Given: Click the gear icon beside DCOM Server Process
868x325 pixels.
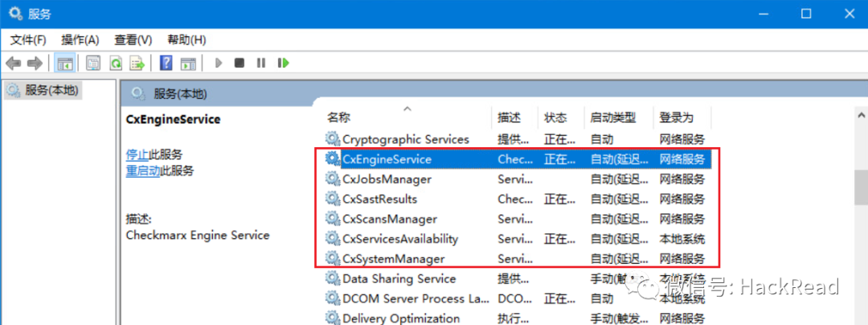Looking at the screenshot, I should coord(333,298).
